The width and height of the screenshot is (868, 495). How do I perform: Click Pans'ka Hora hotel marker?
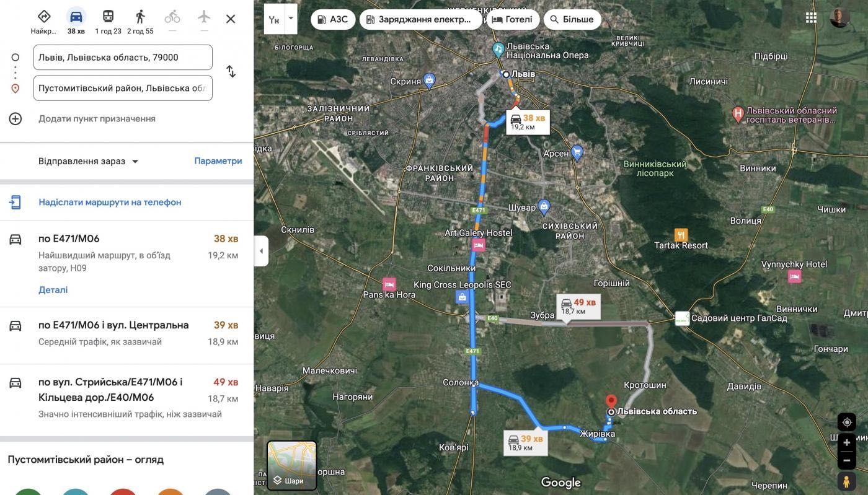[x=389, y=284]
